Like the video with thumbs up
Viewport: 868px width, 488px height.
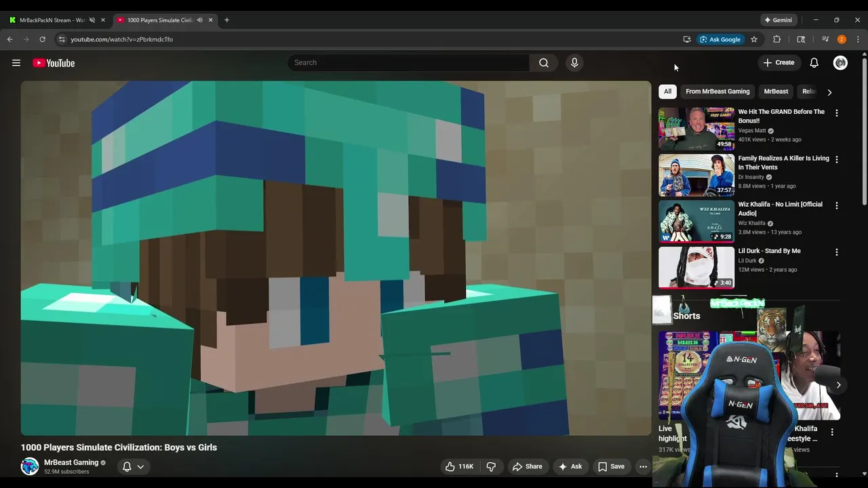(459, 466)
